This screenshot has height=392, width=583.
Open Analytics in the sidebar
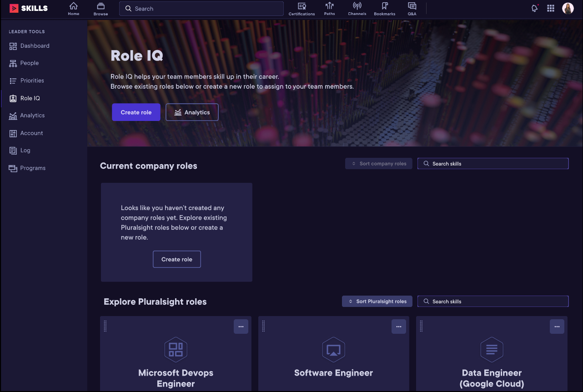pos(27,116)
